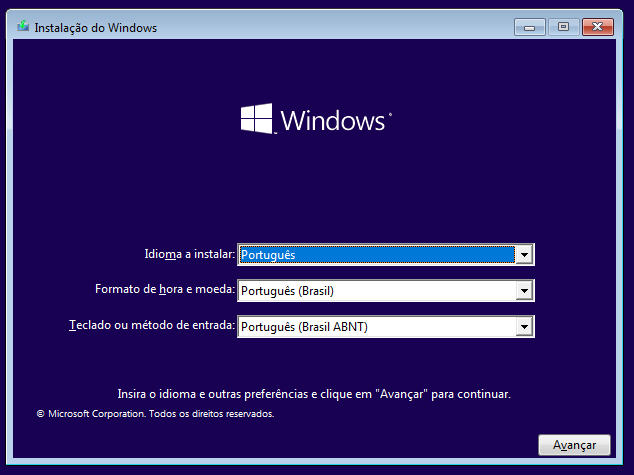This screenshot has height=475, width=634.
Task: Click the 'Insira o idioma e outras preferências' instruction text
Action: 314,394
